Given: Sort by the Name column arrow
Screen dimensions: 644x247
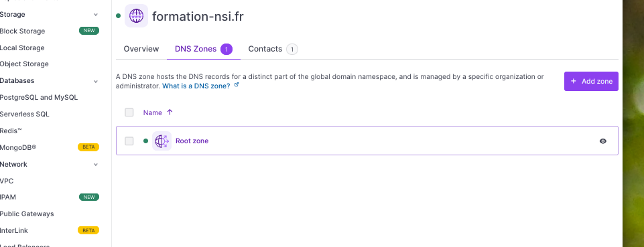Looking at the screenshot, I should [x=170, y=112].
